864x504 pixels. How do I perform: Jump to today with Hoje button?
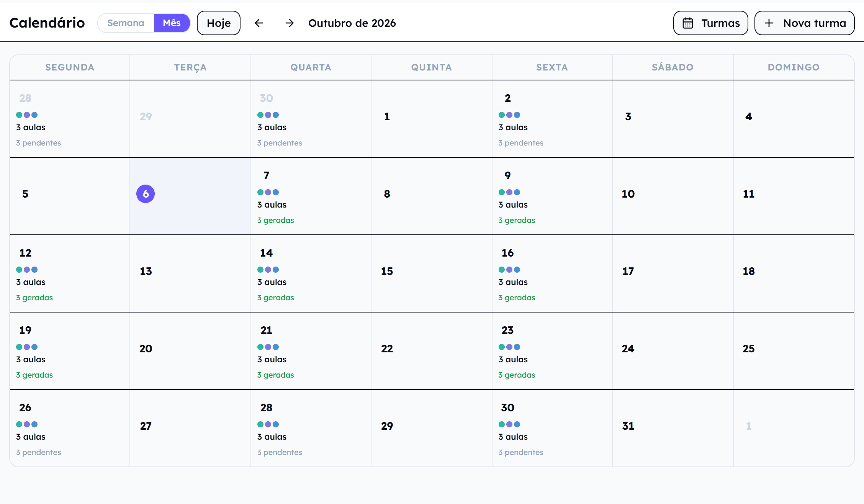219,23
